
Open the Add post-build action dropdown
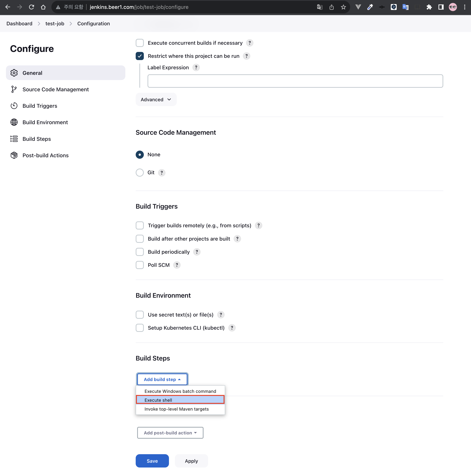click(170, 433)
